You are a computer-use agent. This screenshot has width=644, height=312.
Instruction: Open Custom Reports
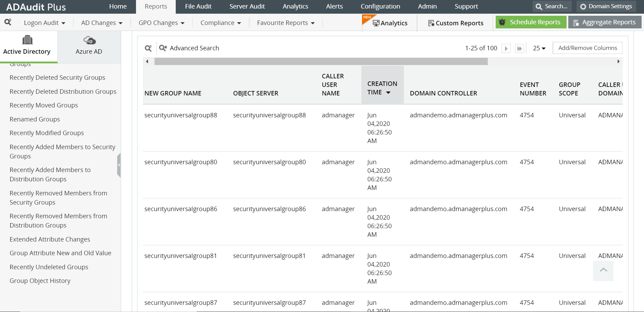456,23
